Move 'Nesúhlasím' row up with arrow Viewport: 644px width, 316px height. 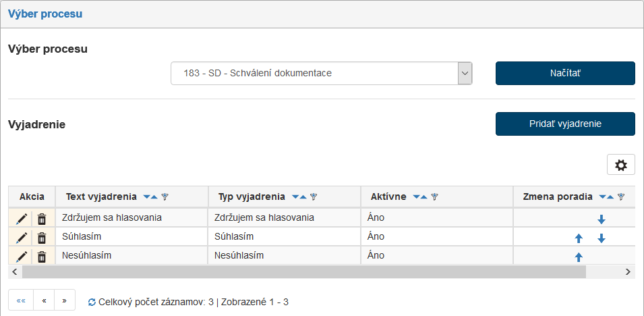pyautogui.click(x=578, y=257)
